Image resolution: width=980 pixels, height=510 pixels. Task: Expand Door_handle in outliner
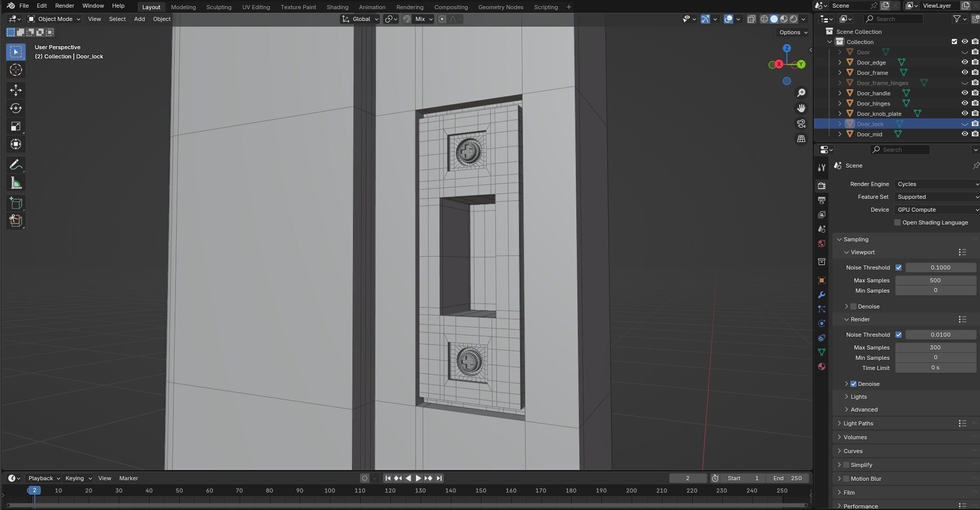pos(840,93)
